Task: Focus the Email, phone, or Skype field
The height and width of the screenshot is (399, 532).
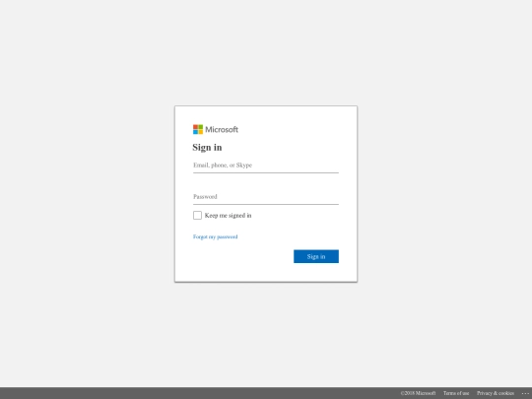Action: click(266, 166)
